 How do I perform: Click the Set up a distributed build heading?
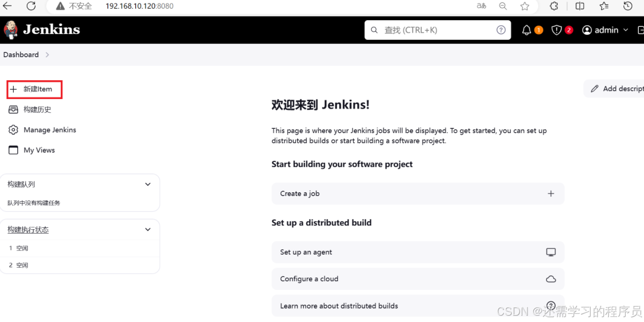[321, 223]
